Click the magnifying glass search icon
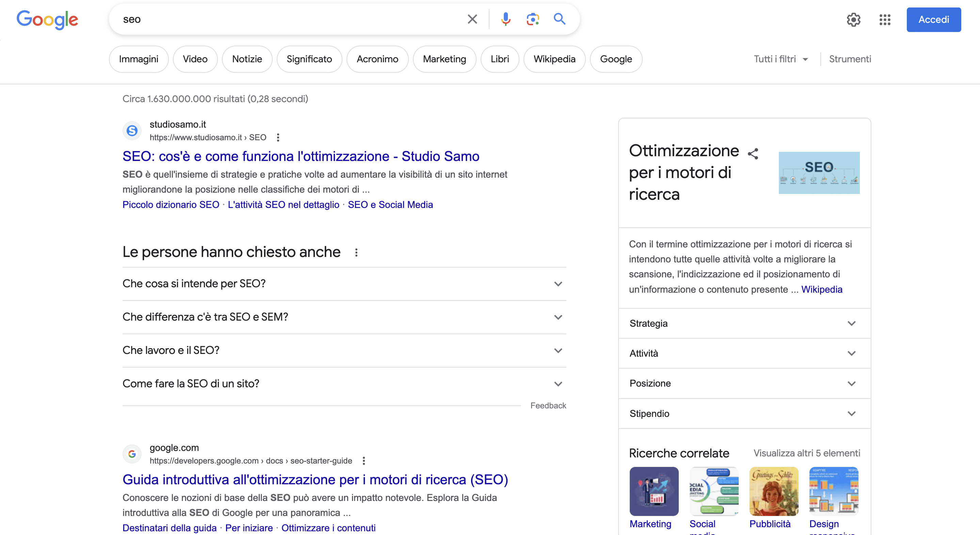Viewport: 980px width, 535px height. 559,19
